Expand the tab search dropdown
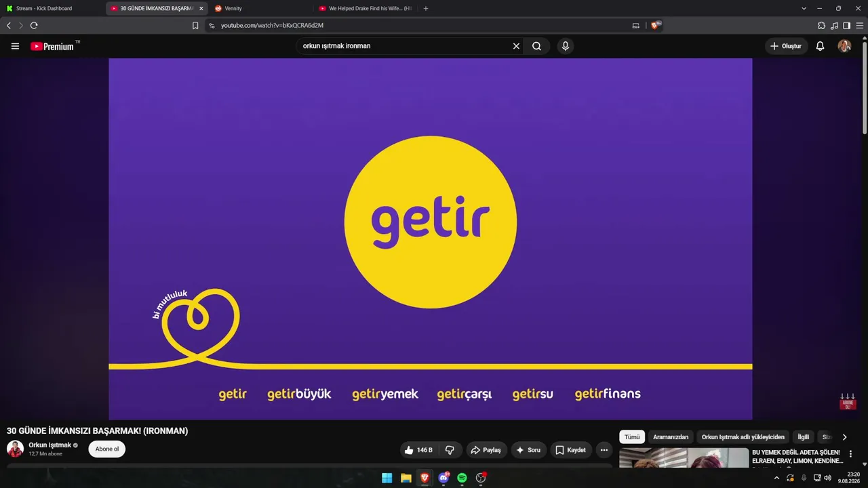 [x=804, y=8]
